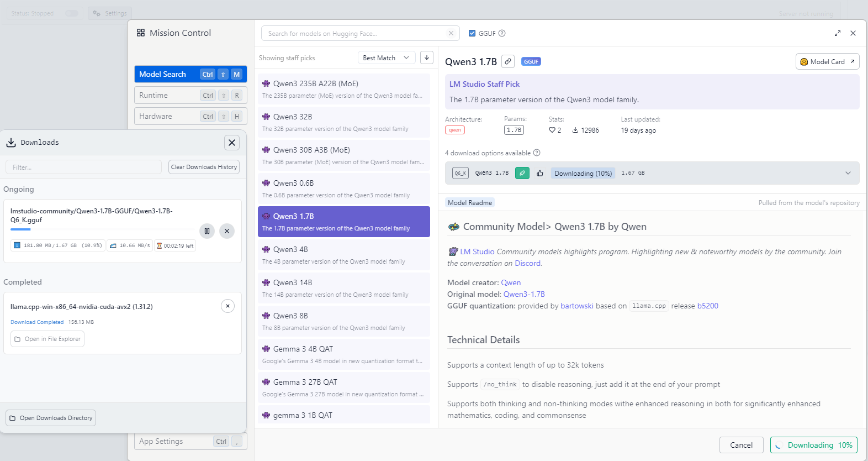Image resolution: width=868 pixels, height=461 pixels.
Task: Select Qwen3 4B in the model list
Action: (344, 255)
